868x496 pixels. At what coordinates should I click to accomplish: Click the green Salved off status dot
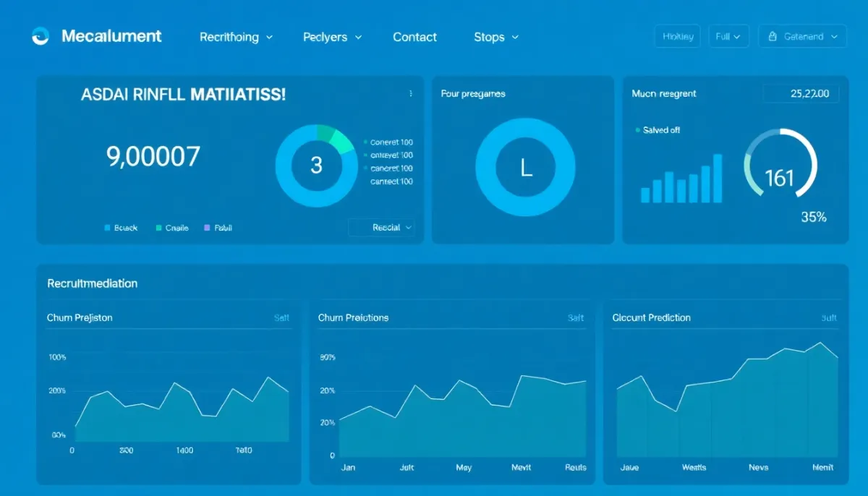(x=637, y=130)
